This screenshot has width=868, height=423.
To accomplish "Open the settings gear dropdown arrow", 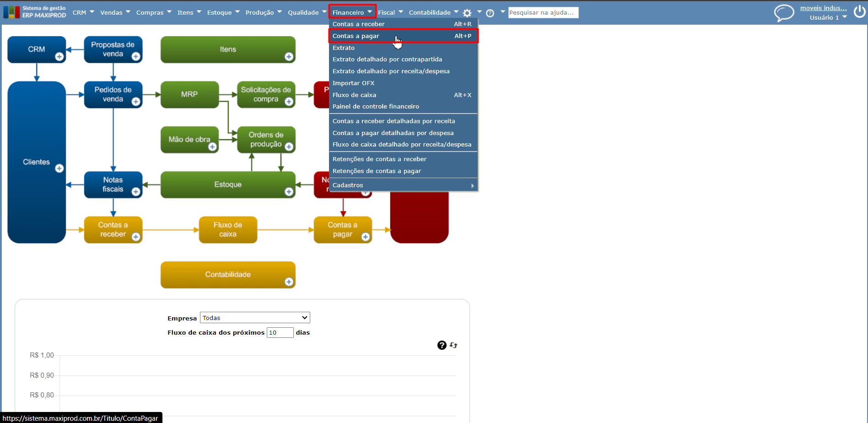I will 479,11.
